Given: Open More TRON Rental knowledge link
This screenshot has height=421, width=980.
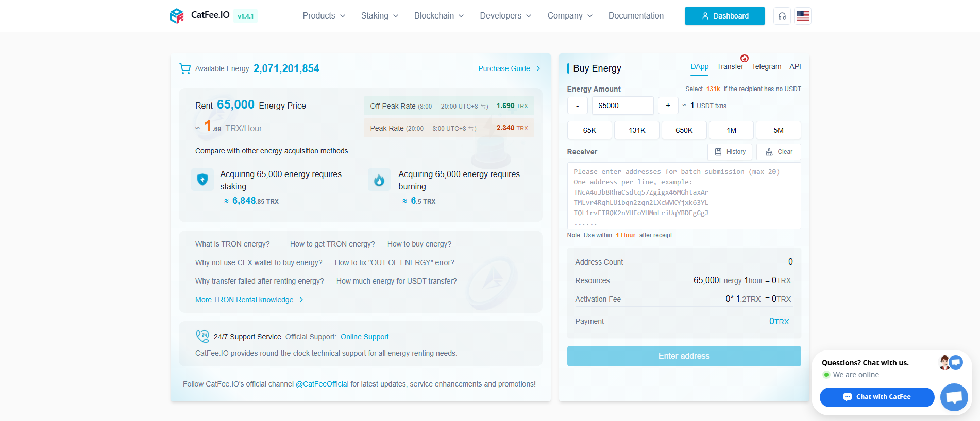Looking at the screenshot, I should point(249,300).
